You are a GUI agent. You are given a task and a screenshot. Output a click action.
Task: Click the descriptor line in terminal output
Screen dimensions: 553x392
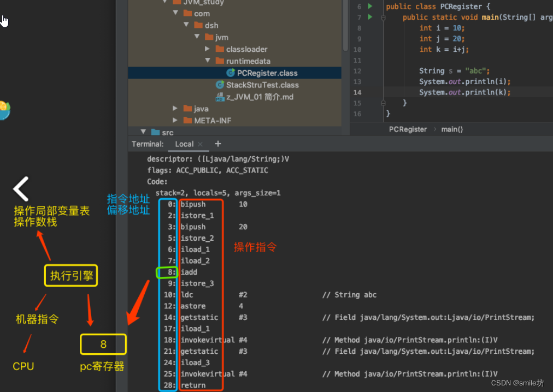point(218,159)
